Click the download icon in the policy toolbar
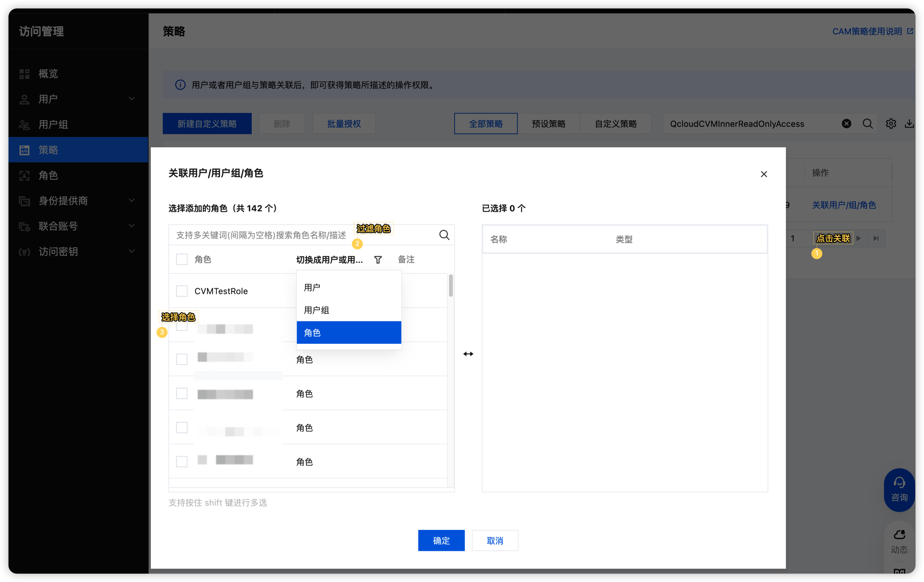Image resolution: width=924 pixels, height=582 pixels. tap(909, 124)
